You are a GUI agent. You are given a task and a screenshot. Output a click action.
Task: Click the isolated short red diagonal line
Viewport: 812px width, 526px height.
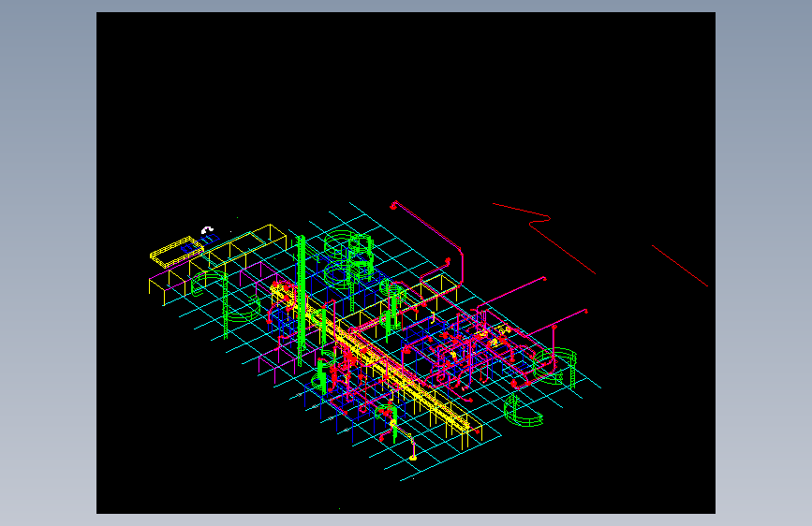(x=679, y=266)
